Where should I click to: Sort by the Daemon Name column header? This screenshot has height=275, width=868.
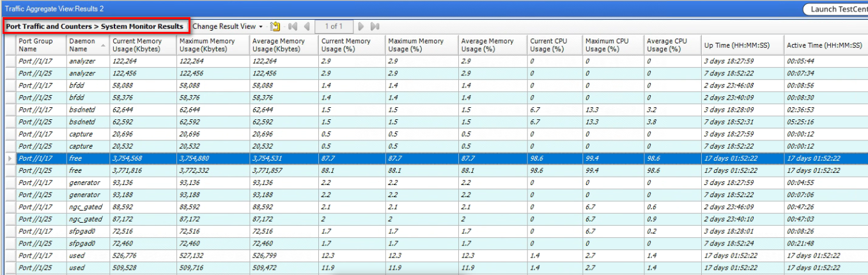82,45
